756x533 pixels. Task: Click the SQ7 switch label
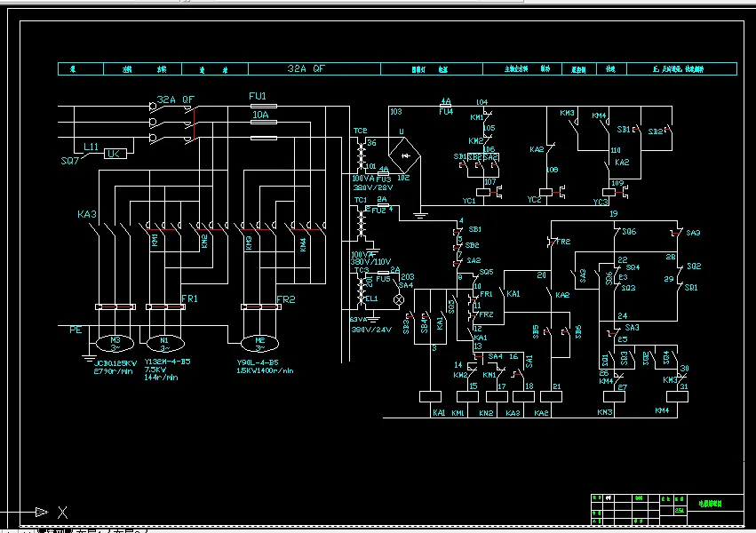[70, 161]
